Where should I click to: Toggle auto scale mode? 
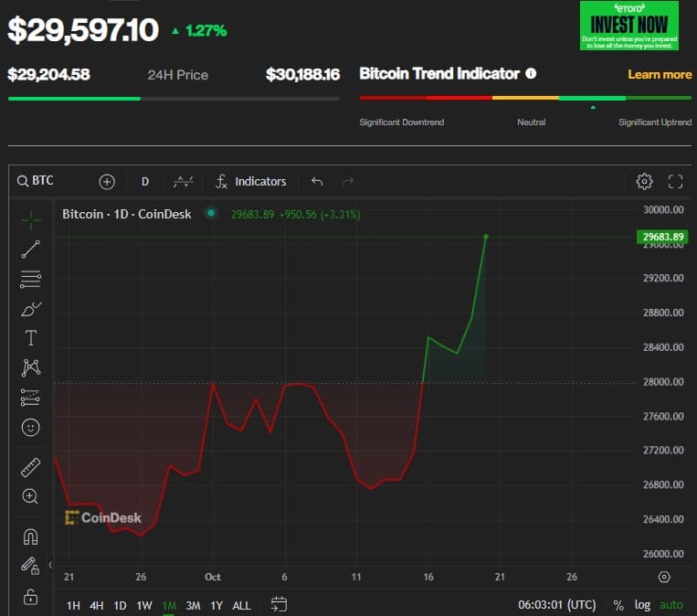(671, 605)
